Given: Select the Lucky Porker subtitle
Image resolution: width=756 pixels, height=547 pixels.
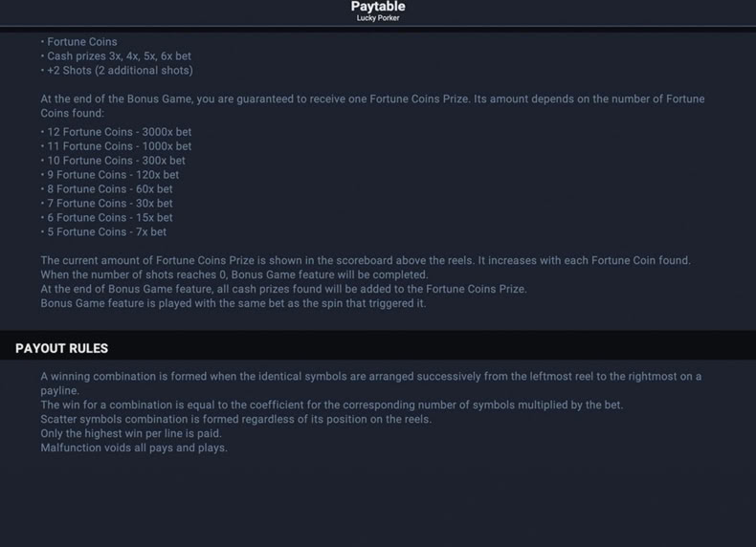Looking at the screenshot, I should pyautogui.click(x=378, y=18).
